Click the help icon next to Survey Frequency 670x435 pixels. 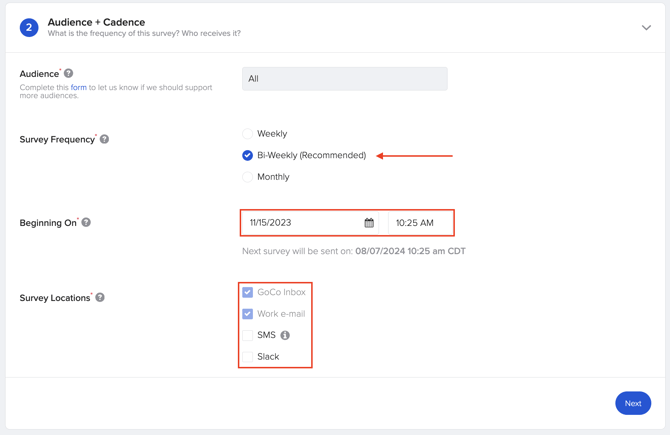[104, 139]
